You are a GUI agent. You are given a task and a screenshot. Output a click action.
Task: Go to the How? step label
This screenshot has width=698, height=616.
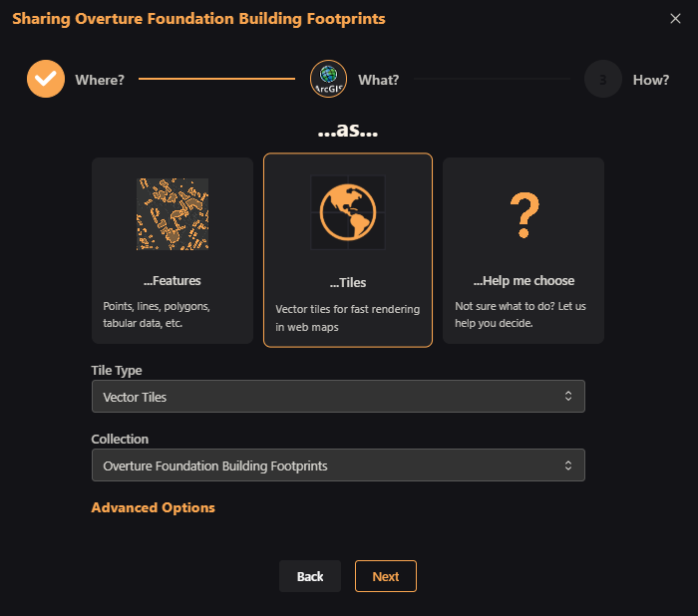click(x=651, y=80)
